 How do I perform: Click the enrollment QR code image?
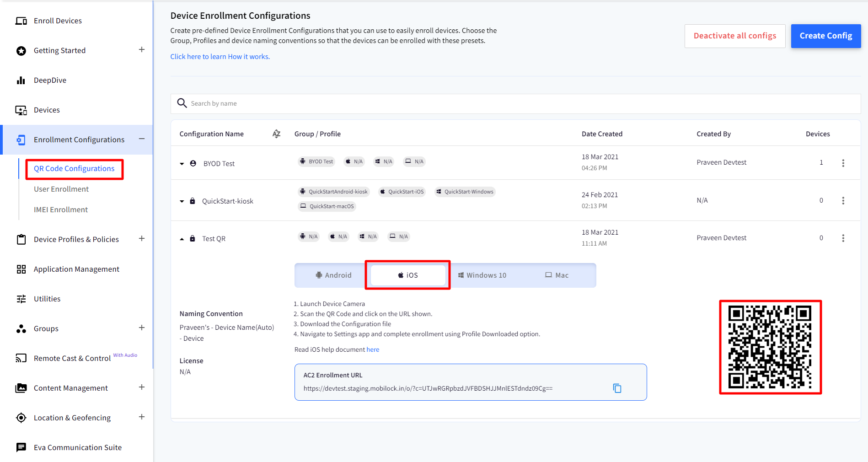coord(770,347)
